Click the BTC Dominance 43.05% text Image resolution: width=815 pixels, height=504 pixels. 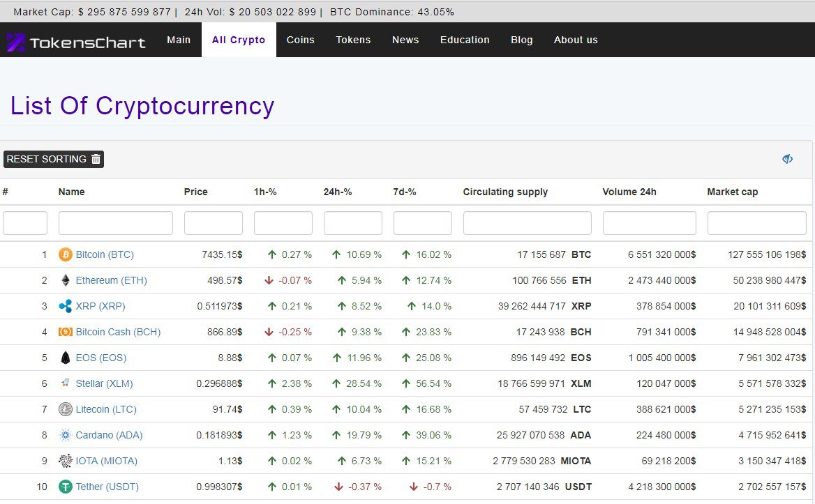click(392, 12)
